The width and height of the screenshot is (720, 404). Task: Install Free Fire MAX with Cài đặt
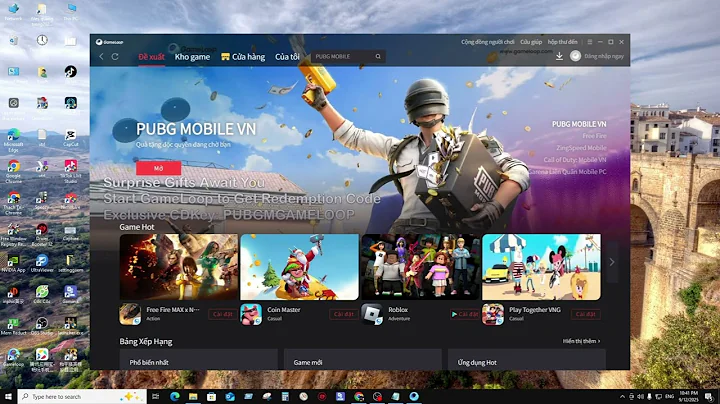pyautogui.click(x=223, y=314)
